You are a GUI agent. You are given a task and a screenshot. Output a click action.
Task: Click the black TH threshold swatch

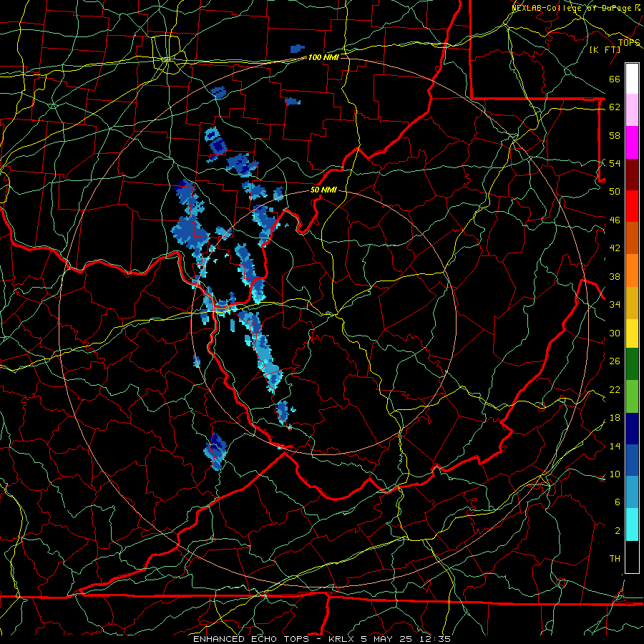(x=632, y=557)
